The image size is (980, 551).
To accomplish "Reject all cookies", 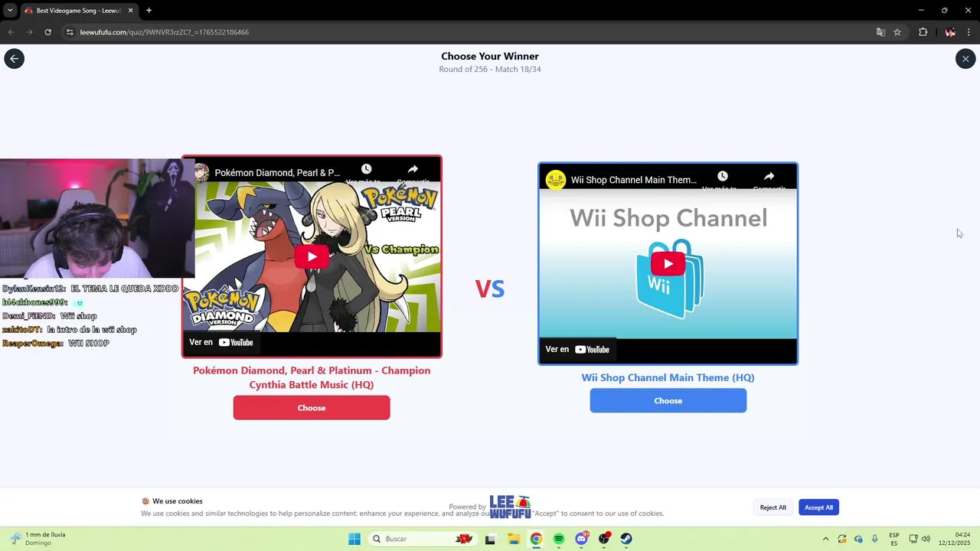I will [x=773, y=507].
